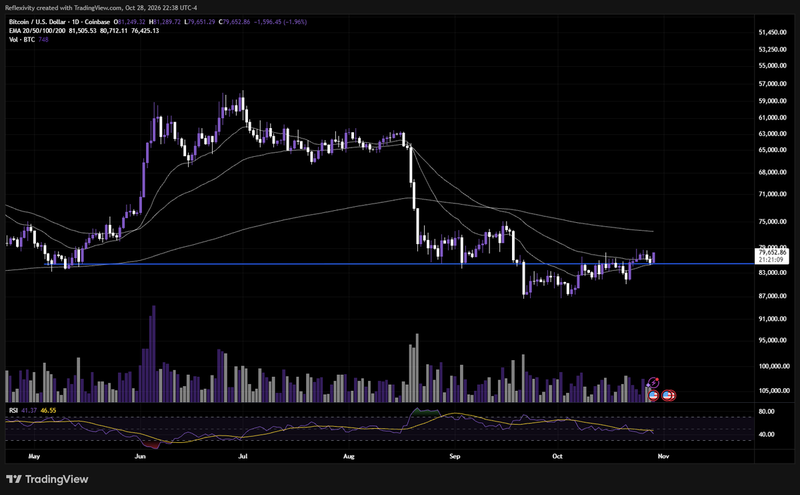800x495 pixels.
Task: Click the Nov label on time axis
Action: coord(663,456)
